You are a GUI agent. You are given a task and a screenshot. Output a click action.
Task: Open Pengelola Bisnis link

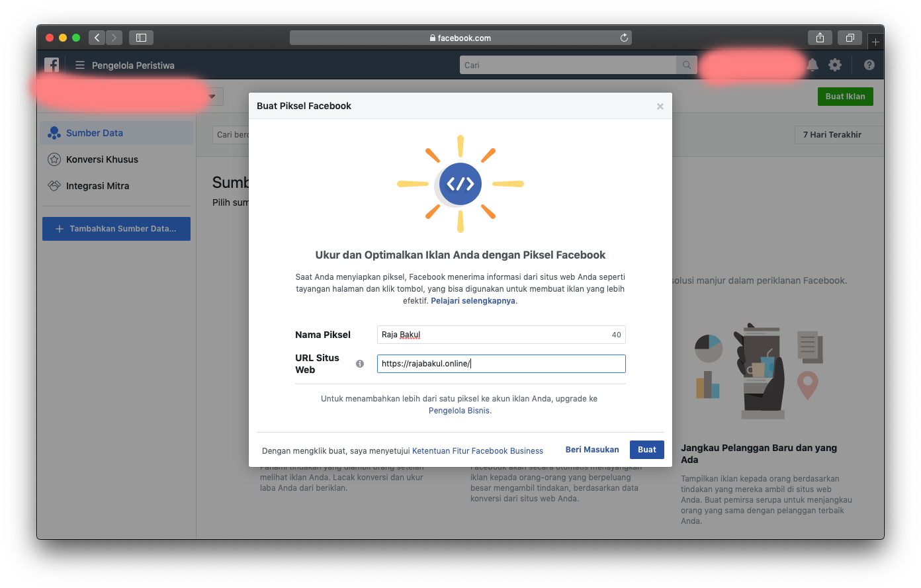(x=459, y=411)
